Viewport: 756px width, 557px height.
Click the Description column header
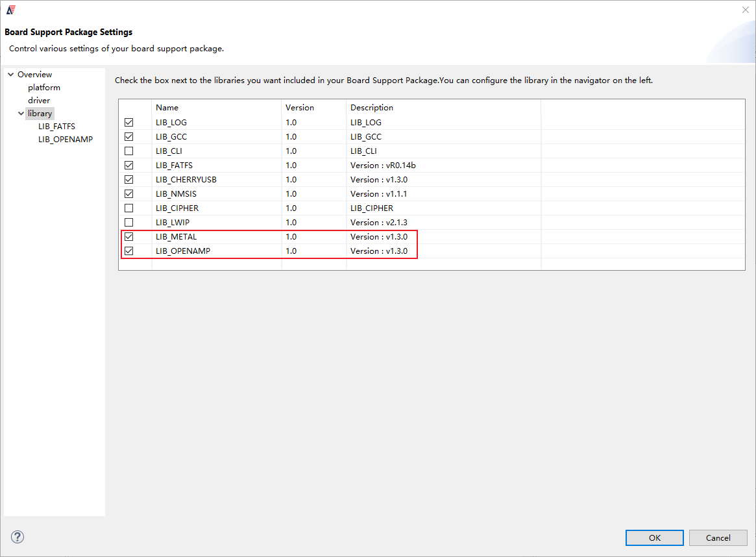tap(444, 108)
